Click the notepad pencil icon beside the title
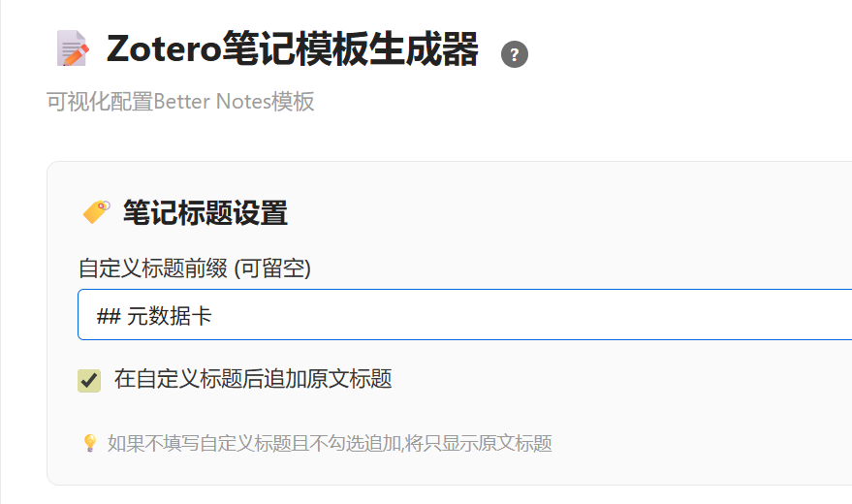 click(x=74, y=48)
